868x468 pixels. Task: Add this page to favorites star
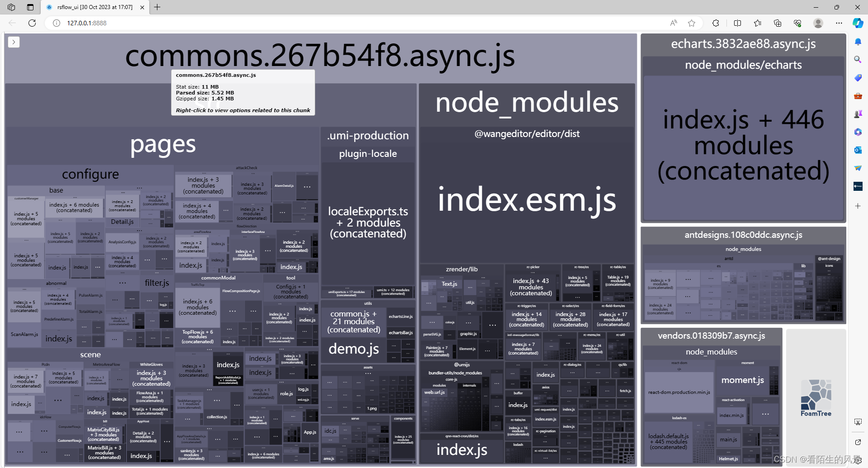tap(692, 23)
